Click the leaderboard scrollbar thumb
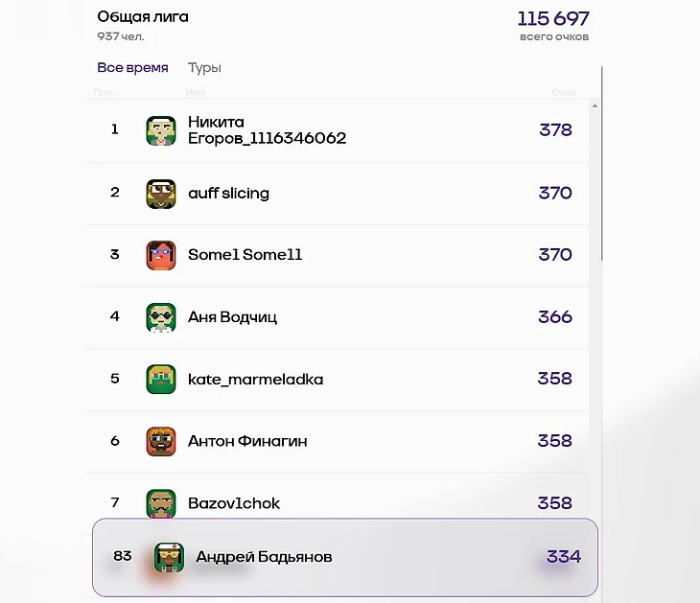 pyautogui.click(x=602, y=163)
